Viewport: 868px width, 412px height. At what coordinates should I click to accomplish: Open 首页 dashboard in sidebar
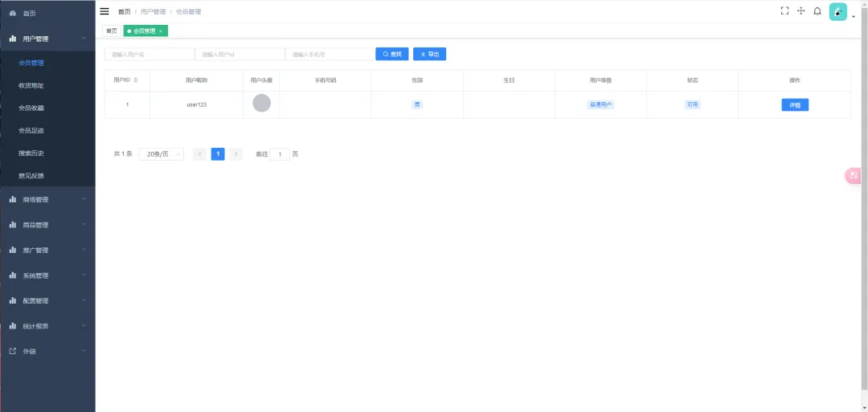click(29, 14)
